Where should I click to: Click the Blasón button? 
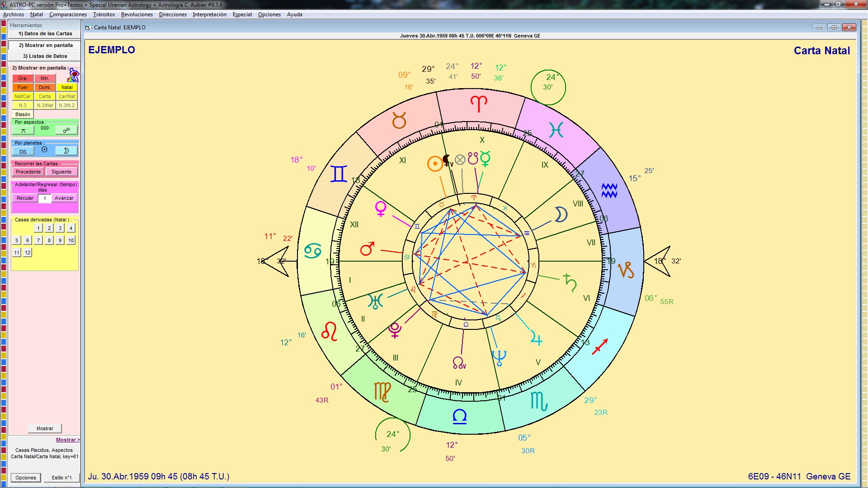pyautogui.click(x=23, y=114)
